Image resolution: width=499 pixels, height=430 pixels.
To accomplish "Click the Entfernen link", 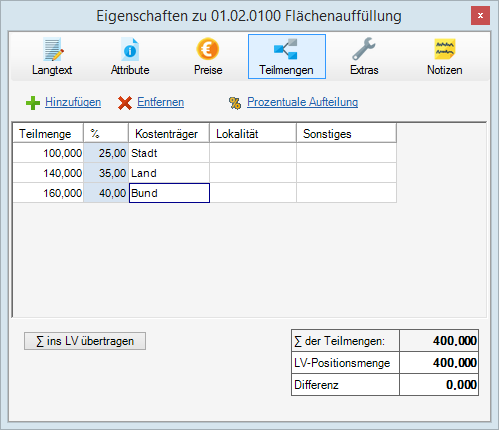I will point(160,102).
